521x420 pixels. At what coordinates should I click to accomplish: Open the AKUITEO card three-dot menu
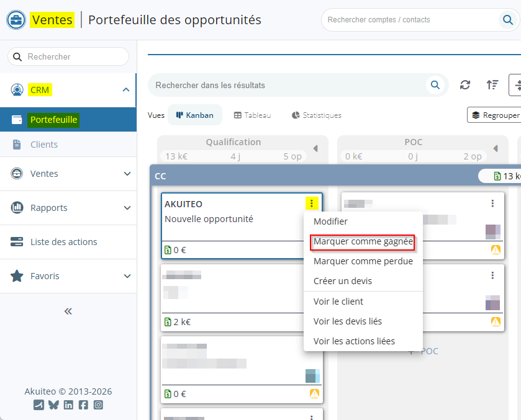(x=311, y=203)
